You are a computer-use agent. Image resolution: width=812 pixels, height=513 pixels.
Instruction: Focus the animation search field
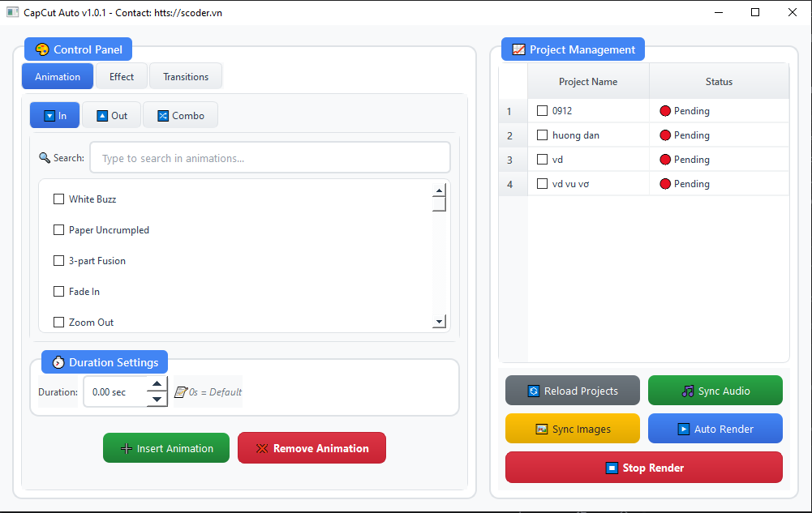pos(270,158)
